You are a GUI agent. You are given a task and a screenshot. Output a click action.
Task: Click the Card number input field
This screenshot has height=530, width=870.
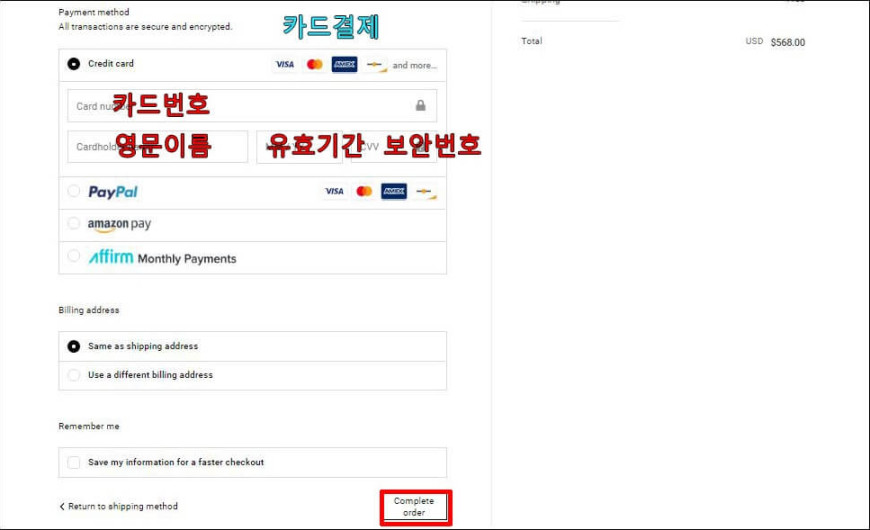click(x=252, y=105)
